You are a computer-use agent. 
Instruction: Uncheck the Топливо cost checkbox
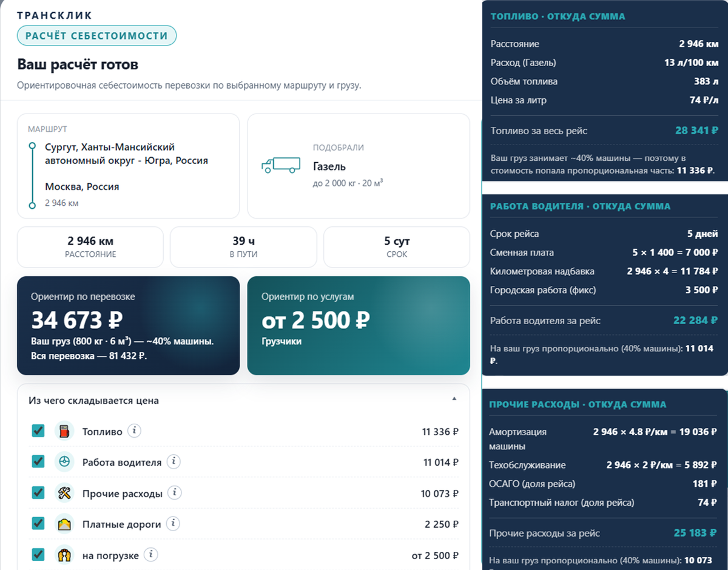tap(38, 431)
